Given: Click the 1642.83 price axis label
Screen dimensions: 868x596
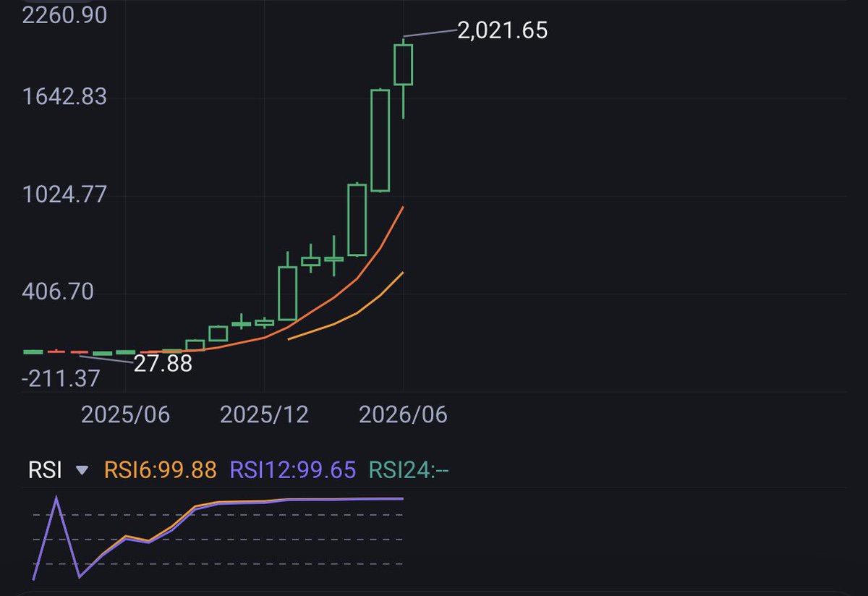Looking at the screenshot, I should point(65,97).
